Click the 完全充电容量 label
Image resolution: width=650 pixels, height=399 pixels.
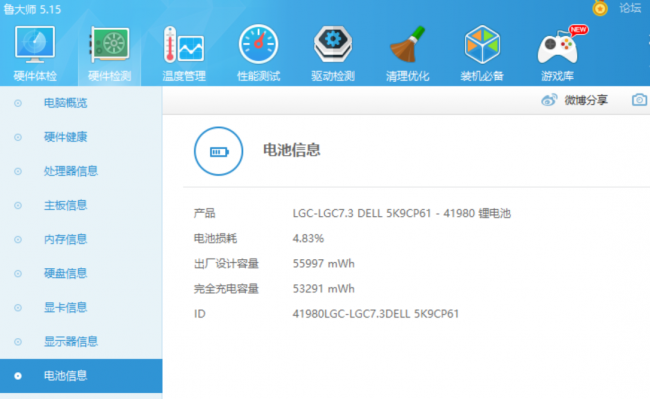[x=226, y=289]
